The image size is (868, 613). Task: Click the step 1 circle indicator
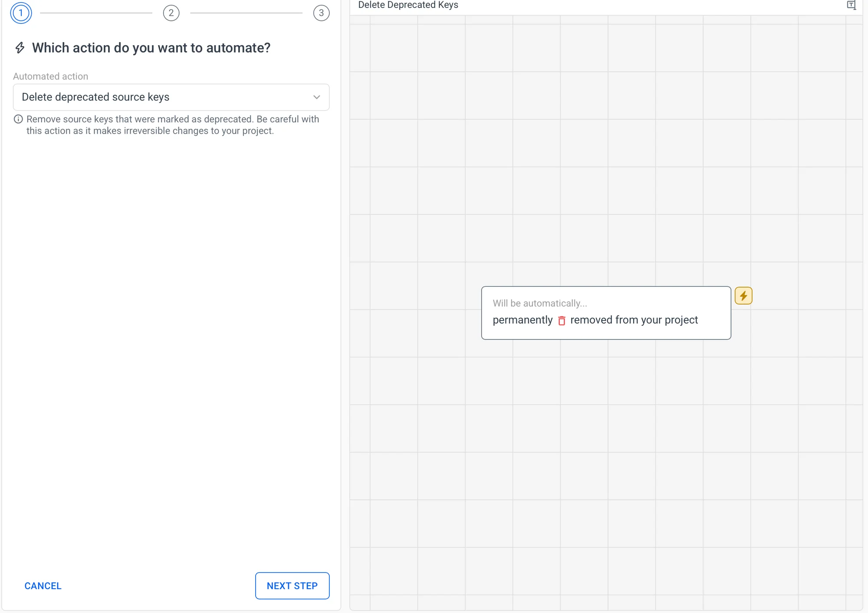click(21, 13)
